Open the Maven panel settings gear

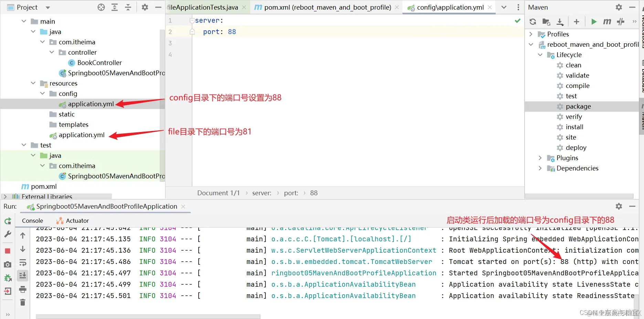[x=619, y=7]
